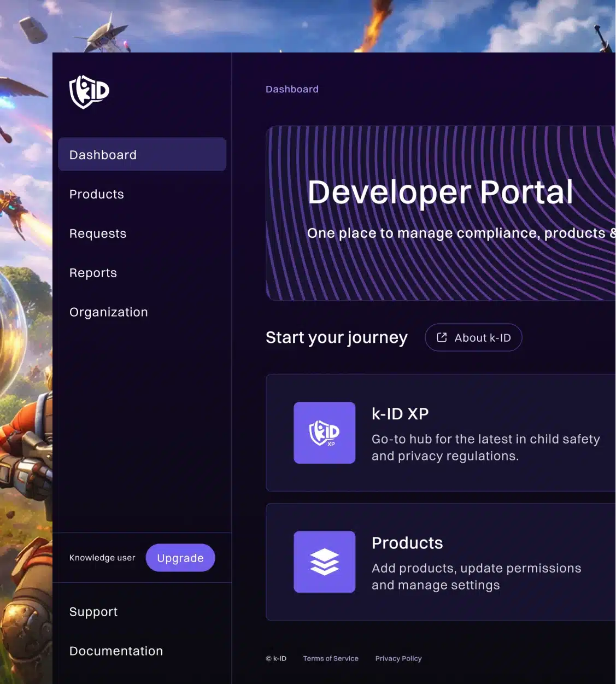This screenshot has width=616, height=684.
Task: Select the Products stack icon on the card
Action: (x=324, y=562)
